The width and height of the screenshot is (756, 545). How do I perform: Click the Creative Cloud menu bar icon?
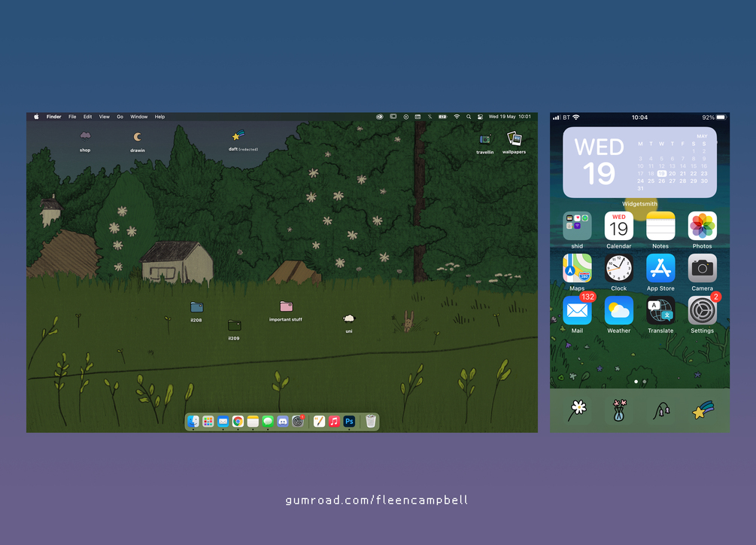[x=379, y=117]
